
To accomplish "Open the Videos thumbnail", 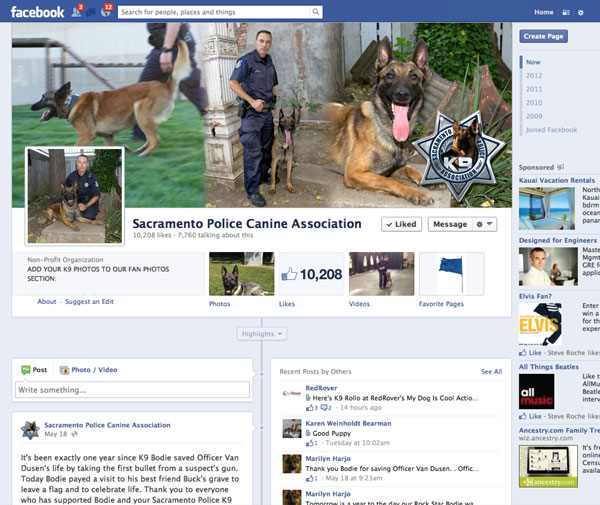I will coord(382,274).
